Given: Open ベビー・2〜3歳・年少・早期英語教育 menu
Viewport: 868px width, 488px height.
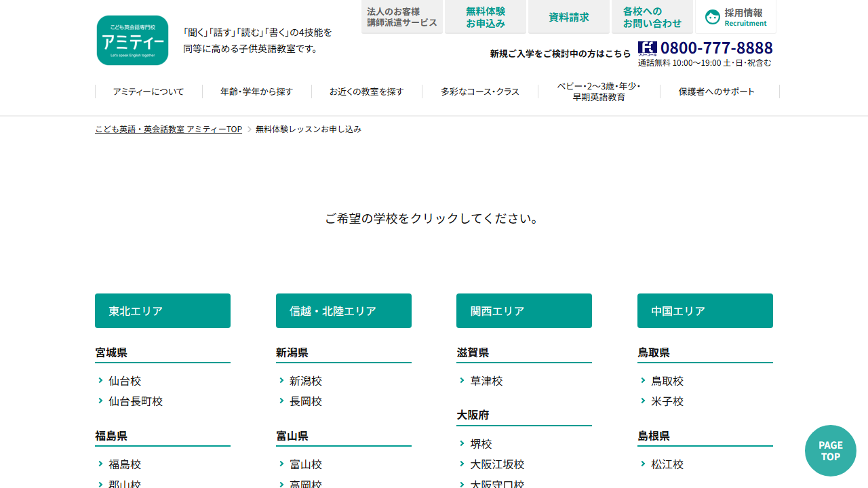Looking at the screenshot, I should pyautogui.click(x=599, y=91).
